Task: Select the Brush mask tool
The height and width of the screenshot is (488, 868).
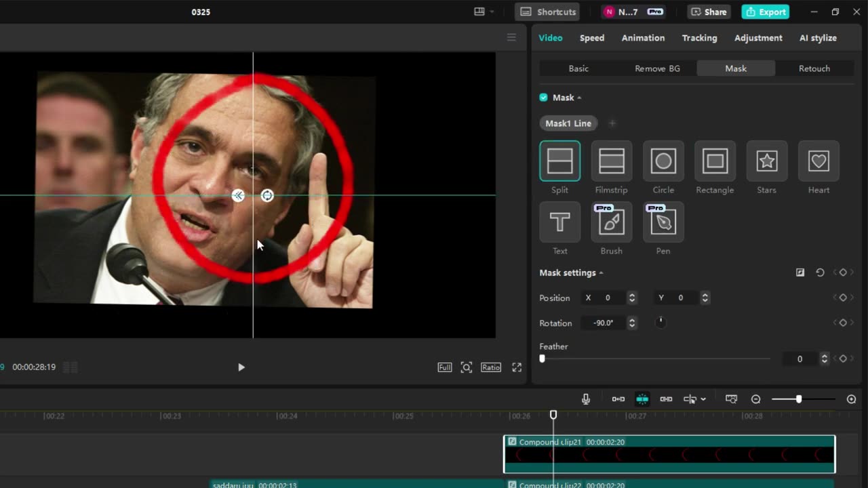Action: [x=612, y=222]
